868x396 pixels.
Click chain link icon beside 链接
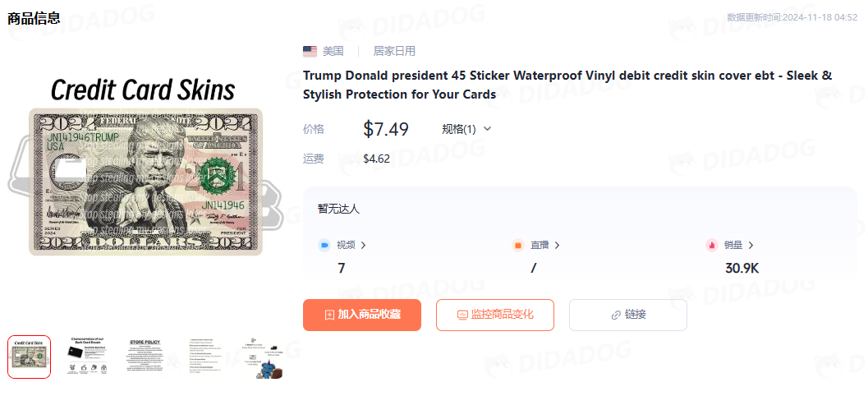pos(616,315)
